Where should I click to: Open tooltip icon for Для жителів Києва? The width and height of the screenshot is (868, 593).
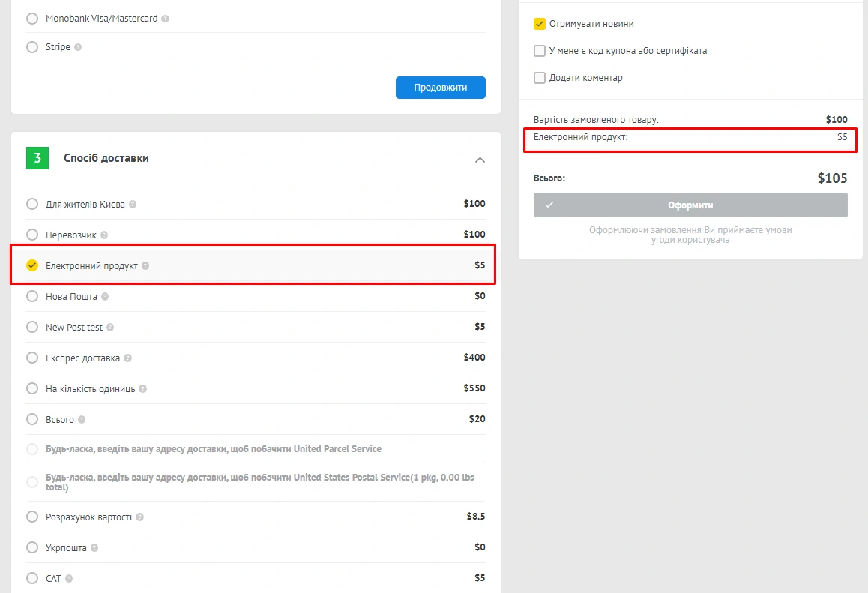click(133, 204)
